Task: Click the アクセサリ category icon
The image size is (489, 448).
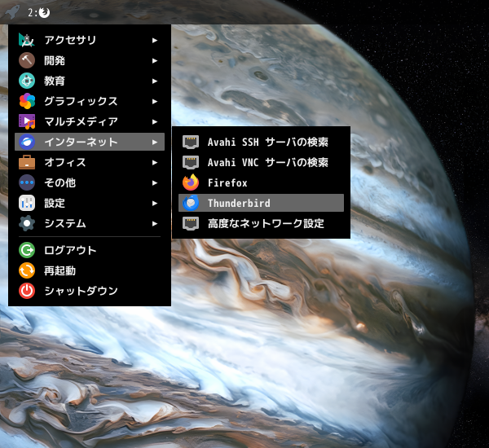Action: pos(27,40)
